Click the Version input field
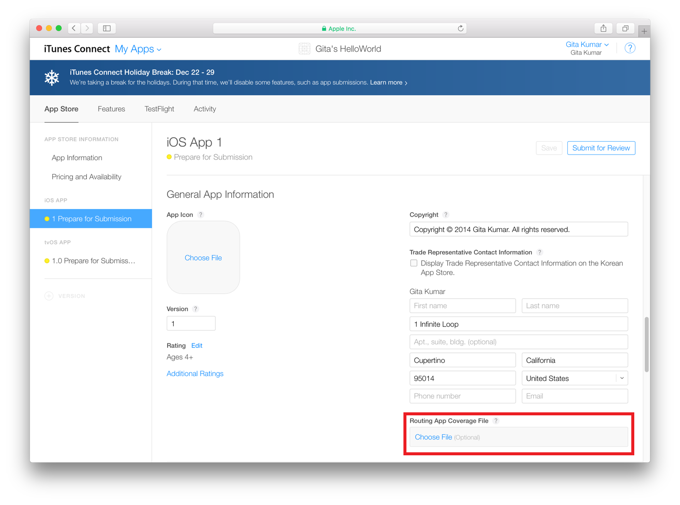The width and height of the screenshot is (680, 505). [191, 324]
